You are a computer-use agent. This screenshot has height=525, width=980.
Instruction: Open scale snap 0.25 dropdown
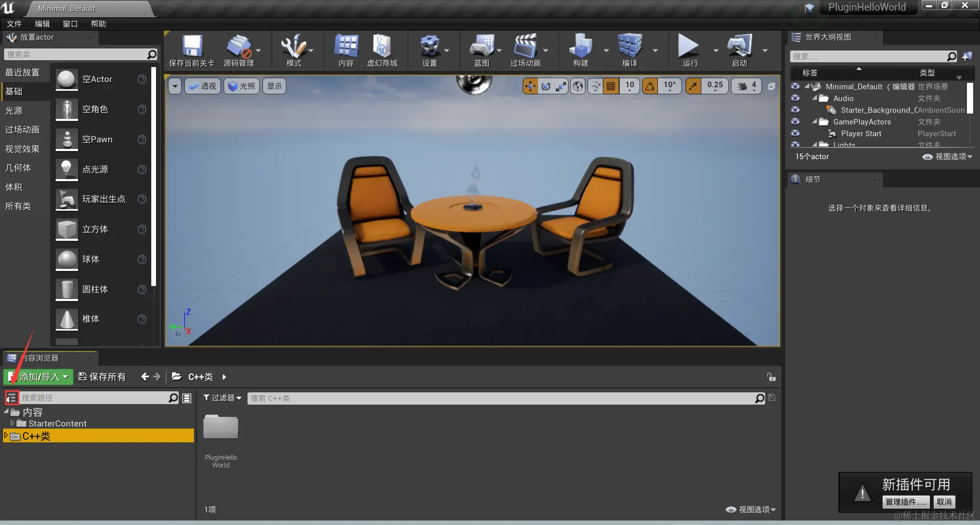[x=715, y=86]
